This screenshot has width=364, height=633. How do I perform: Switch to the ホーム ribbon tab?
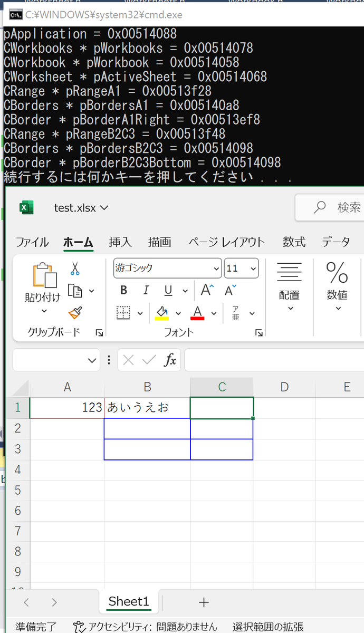point(78,242)
